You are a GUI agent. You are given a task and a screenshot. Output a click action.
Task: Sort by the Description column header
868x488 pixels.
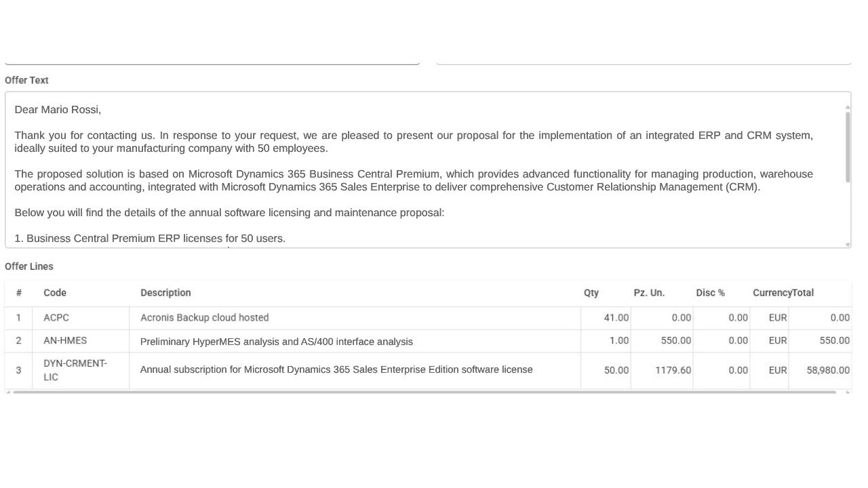(165, 293)
